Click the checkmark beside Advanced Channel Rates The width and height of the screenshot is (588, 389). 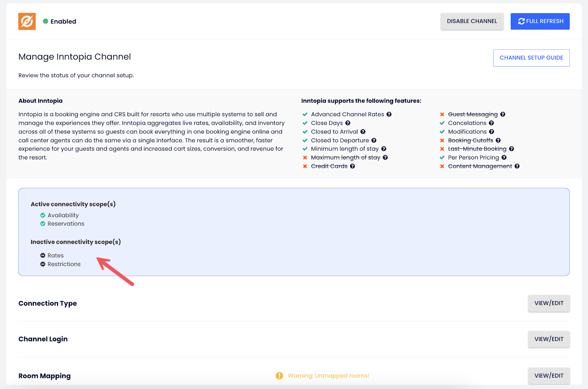pyautogui.click(x=305, y=114)
